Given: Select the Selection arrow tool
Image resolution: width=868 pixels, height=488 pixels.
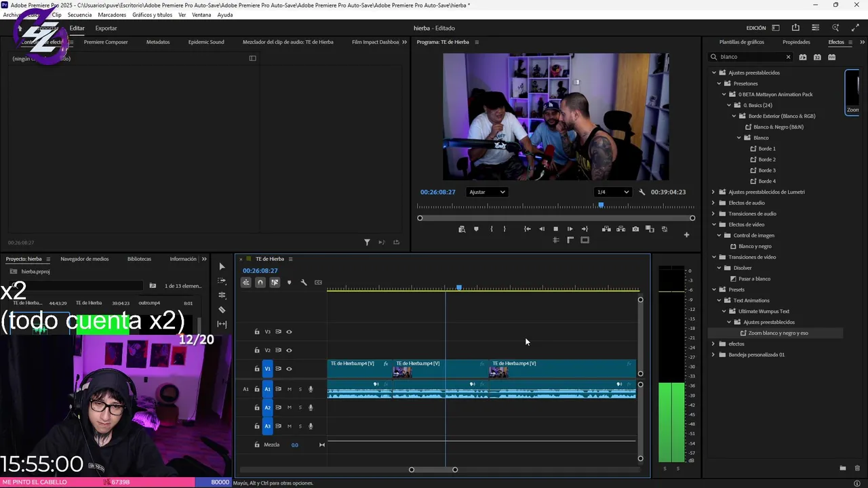Looking at the screenshot, I should click(x=222, y=266).
